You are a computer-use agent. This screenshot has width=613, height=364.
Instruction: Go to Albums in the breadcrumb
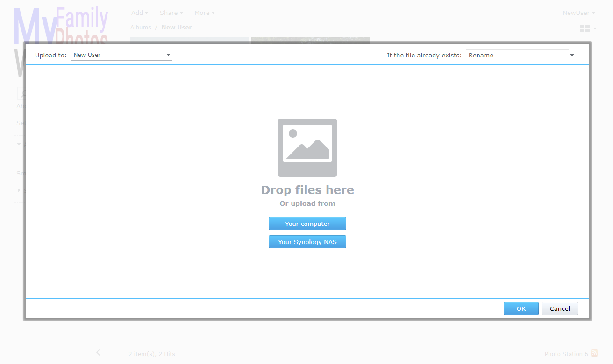141,28
